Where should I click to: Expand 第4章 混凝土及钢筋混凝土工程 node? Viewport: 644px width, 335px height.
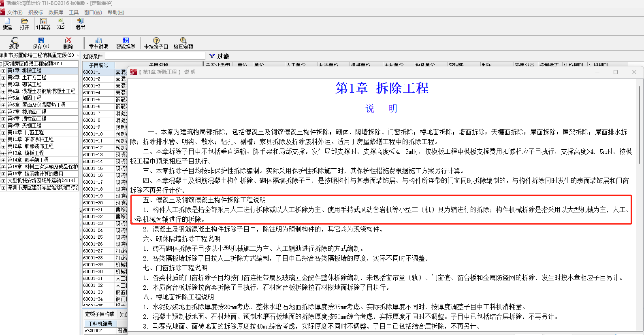click(x=3, y=91)
